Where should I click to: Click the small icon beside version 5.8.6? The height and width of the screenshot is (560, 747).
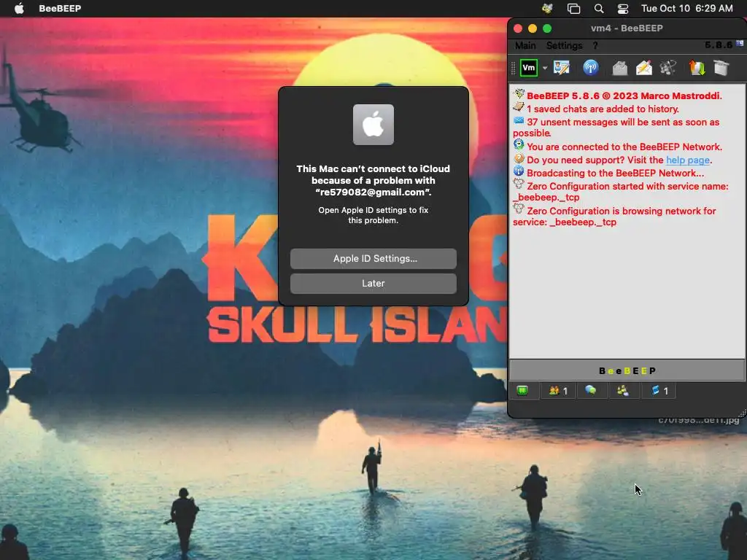point(740,44)
